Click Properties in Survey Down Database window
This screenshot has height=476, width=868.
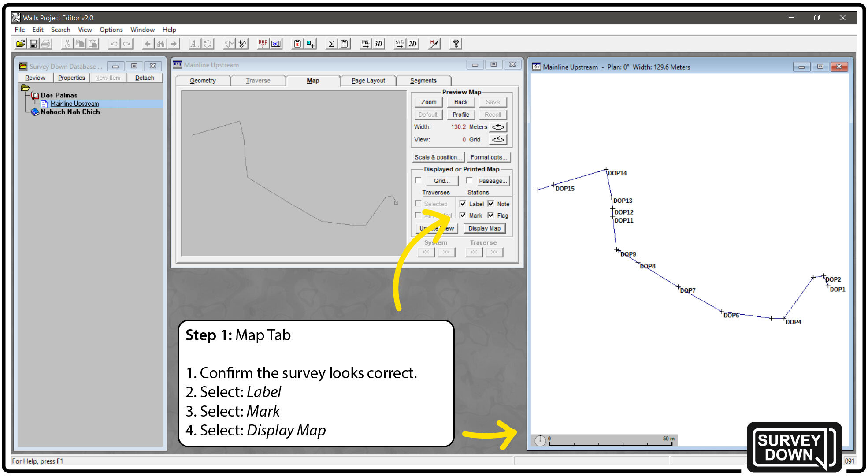click(71, 78)
